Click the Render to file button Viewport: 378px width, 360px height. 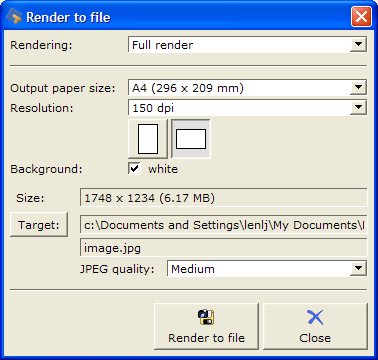click(206, 326)
